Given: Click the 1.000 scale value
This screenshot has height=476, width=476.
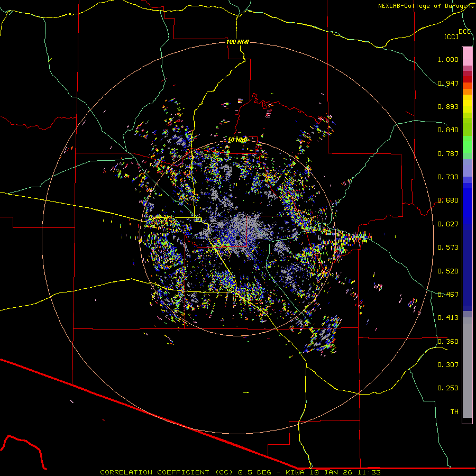Looking at the screenshot, I should coord(448,59).
